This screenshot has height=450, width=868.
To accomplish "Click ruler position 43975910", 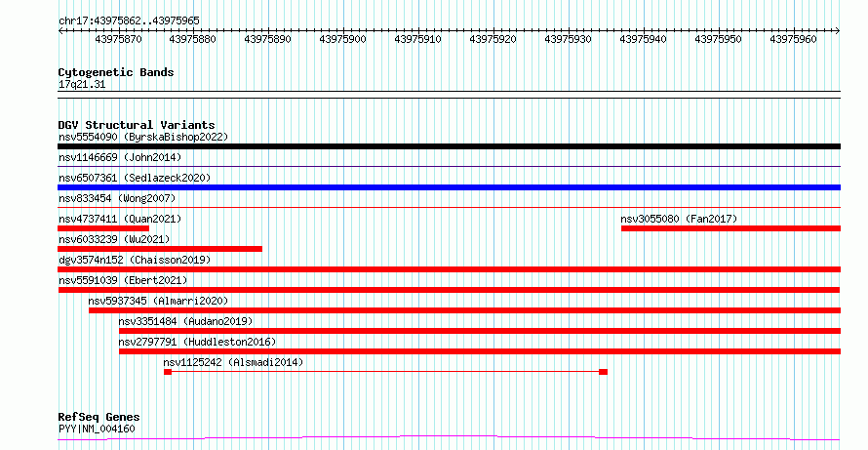I will point(418,39).
